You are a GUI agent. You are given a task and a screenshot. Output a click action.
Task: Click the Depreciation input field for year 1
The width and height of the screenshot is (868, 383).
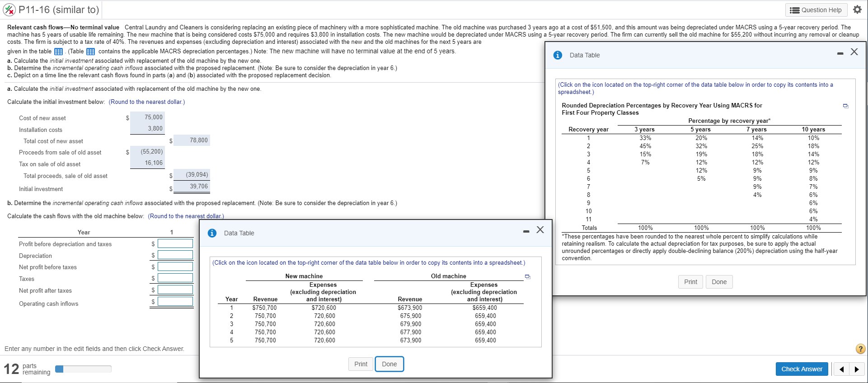point(175,255)
